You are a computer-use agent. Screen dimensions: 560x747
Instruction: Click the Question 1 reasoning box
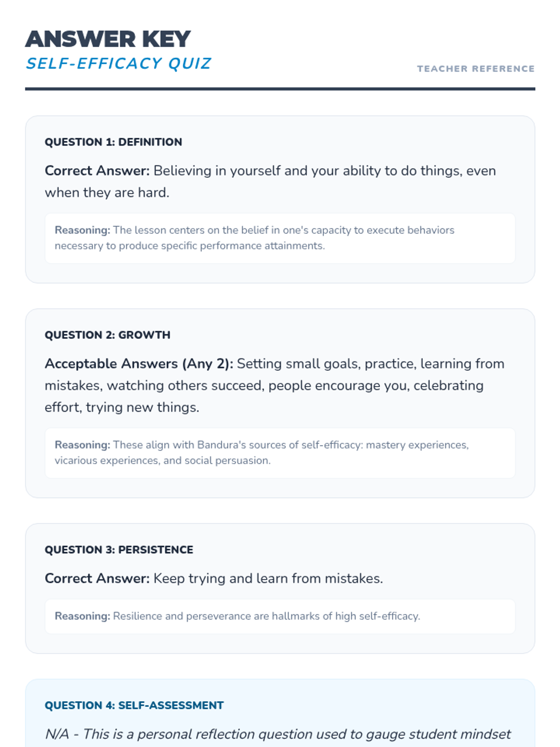point(280,238)
